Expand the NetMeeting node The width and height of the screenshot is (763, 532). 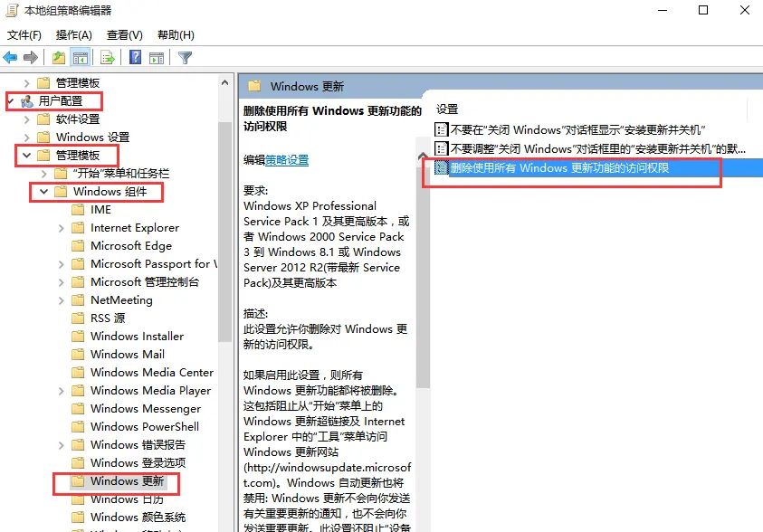[x=62, y=300]
